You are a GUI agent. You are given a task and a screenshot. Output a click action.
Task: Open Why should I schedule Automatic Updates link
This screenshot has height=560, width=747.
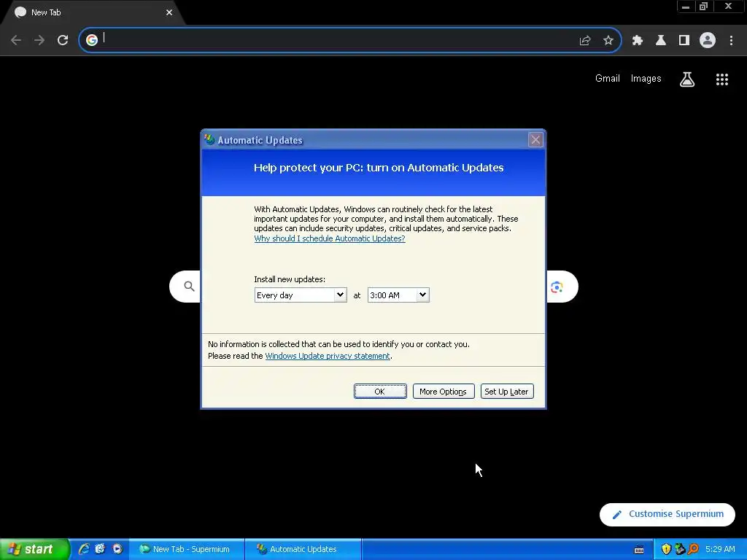[x=330, y=238]
